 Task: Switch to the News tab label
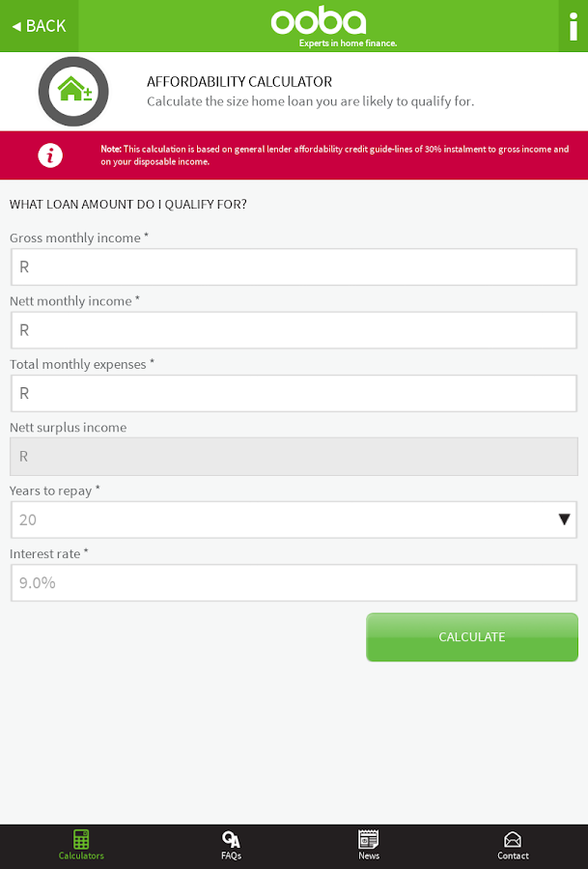pos(369,856)
